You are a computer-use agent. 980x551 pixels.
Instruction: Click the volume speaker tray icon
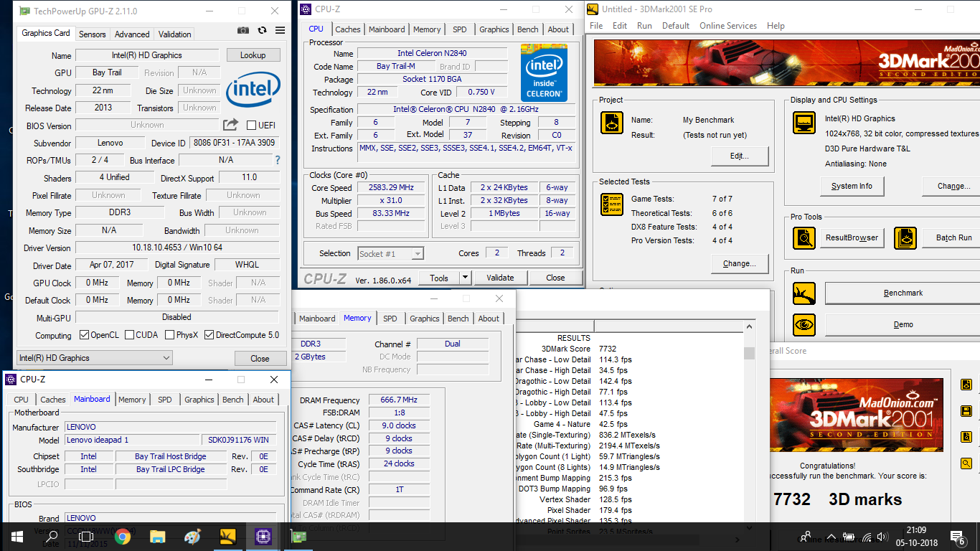pos(882,537)
